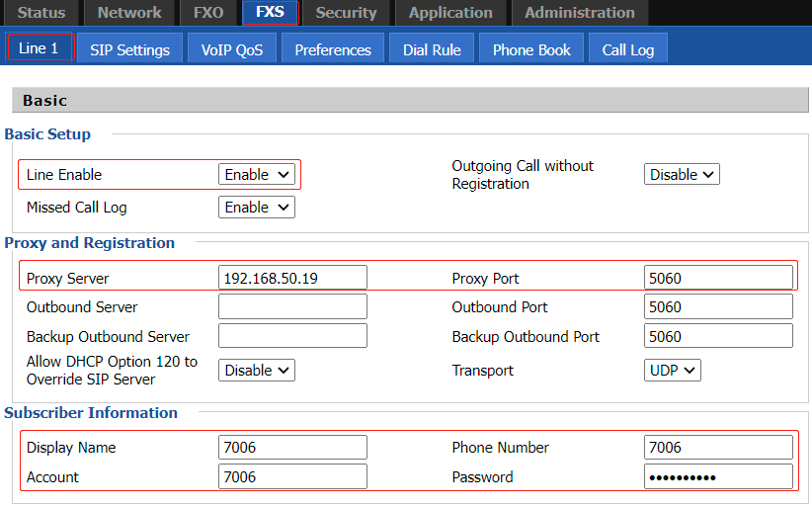Open the Phone Book sub-tab
Image resolution: width=812 pixels, height=508 pixels.
coord(531,49)
